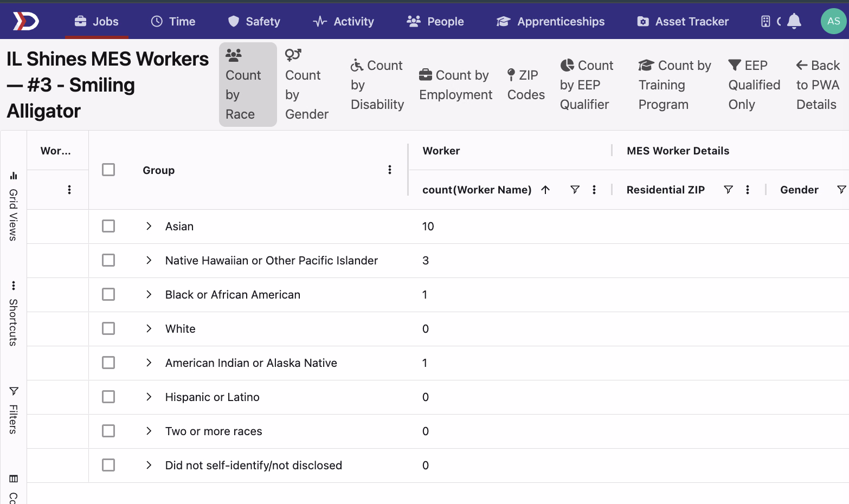Open the Apprenticeships tab
The height and width of the screenshot is (504, 849).
(551, 21)
